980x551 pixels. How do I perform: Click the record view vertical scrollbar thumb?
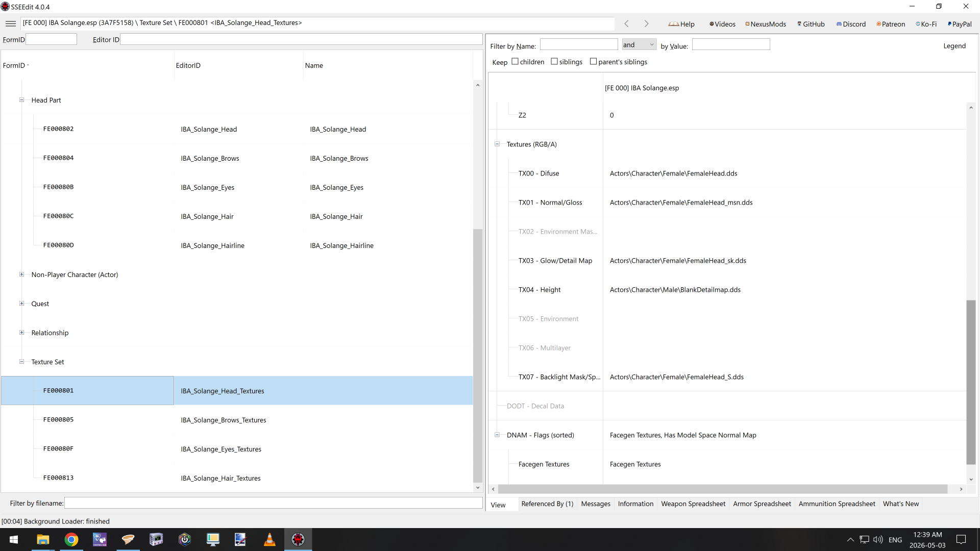pos(971,382)
